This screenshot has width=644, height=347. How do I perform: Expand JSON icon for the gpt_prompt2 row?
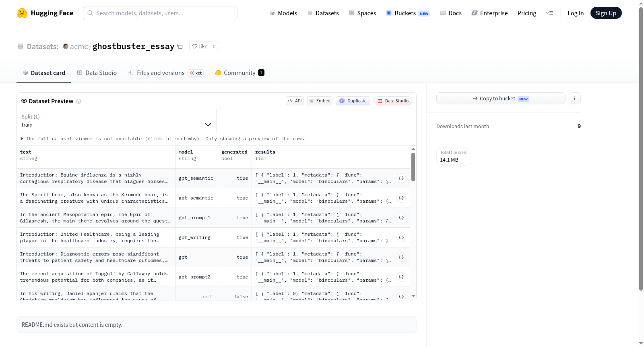point(401,277)
